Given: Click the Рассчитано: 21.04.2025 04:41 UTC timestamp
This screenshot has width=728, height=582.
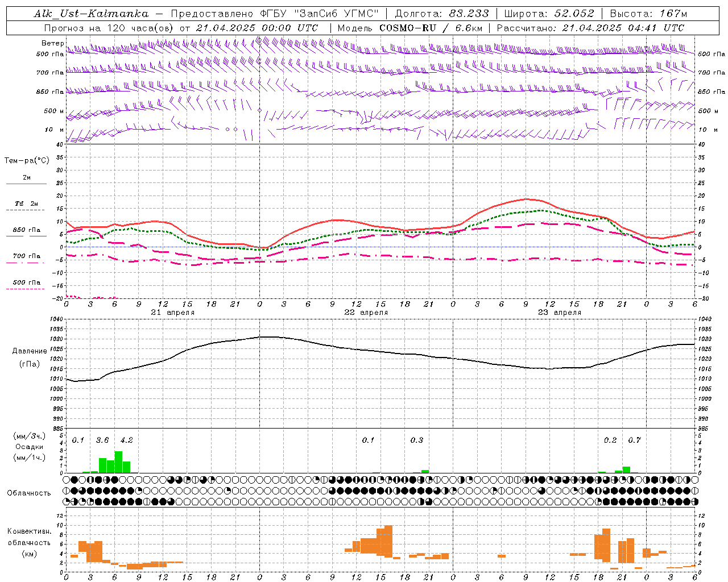Looking at the screenshot, I should [590, 28].
